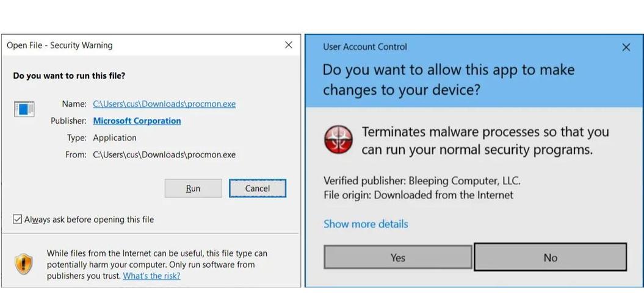Cancel running procmon.exe
The image size is (644, 305).
(x=258, y=188)
